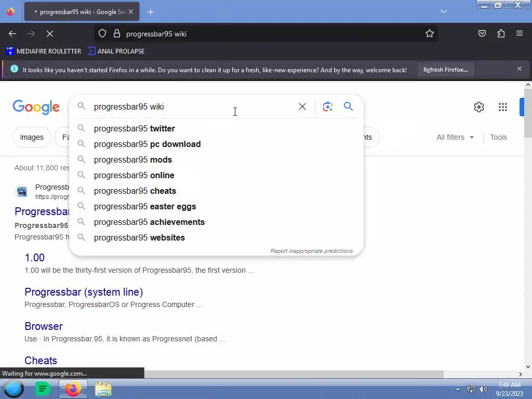Click the vertical page scrollbar thumb
Image resolution: width=532 pixels, height=399 pixels.
(x=528, y=113)
